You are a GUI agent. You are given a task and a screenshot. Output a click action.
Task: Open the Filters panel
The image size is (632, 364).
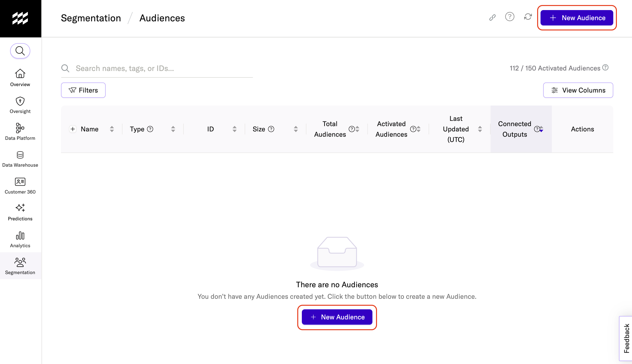(x=83, y=90)
